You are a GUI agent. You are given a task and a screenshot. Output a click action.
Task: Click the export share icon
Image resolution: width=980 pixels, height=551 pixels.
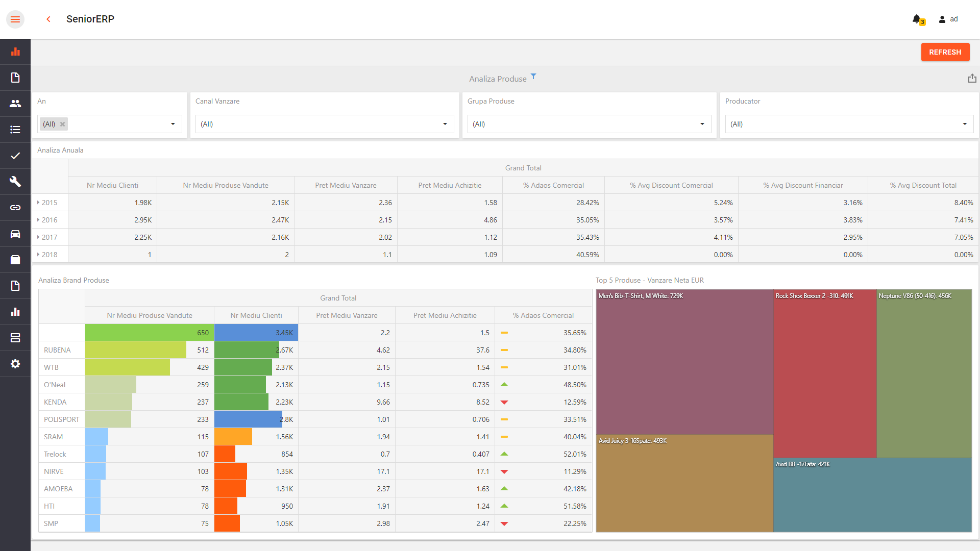972,79
